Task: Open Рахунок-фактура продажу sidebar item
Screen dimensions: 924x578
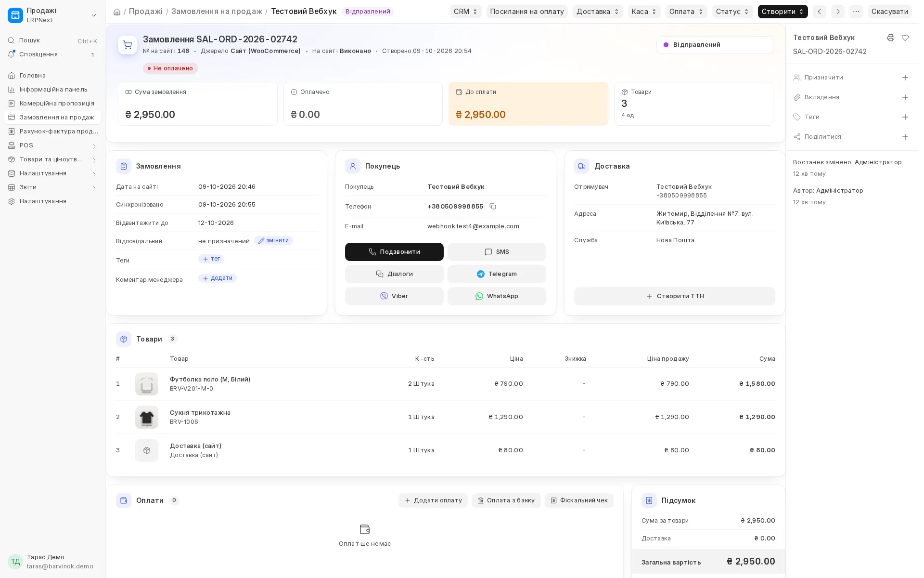Action: tap(52, 131)
